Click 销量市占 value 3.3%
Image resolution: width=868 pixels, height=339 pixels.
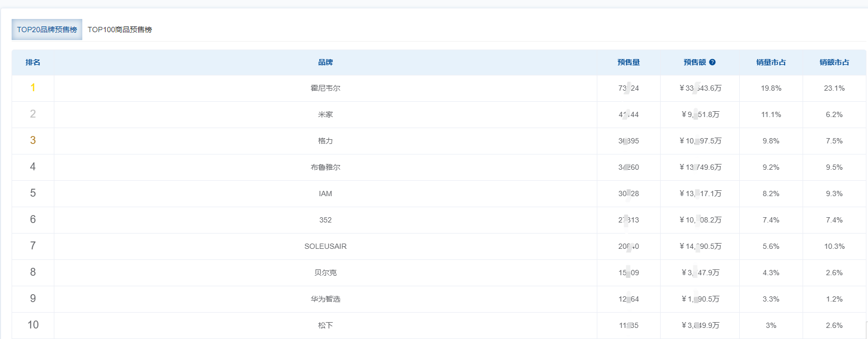(x=771, y=299)
